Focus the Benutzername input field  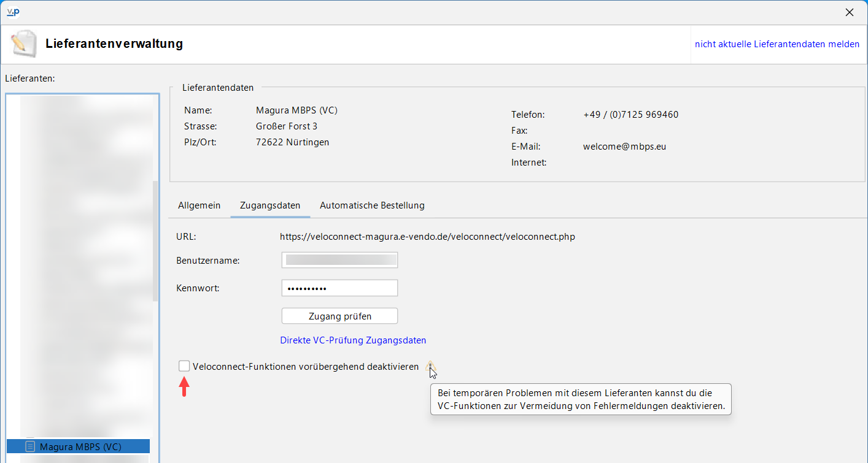pos(339,260)
